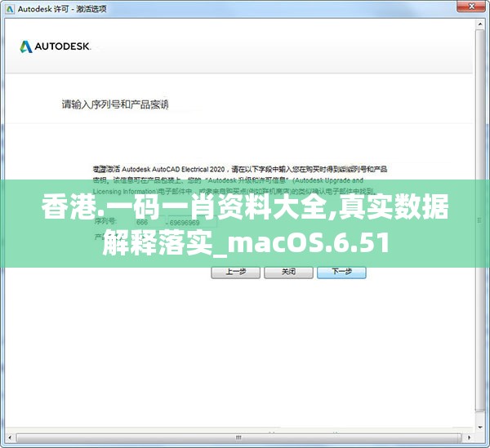Click the 上一步 (Back) button
490x448 pixels.
pyautogui.click(x=236, y=272)
